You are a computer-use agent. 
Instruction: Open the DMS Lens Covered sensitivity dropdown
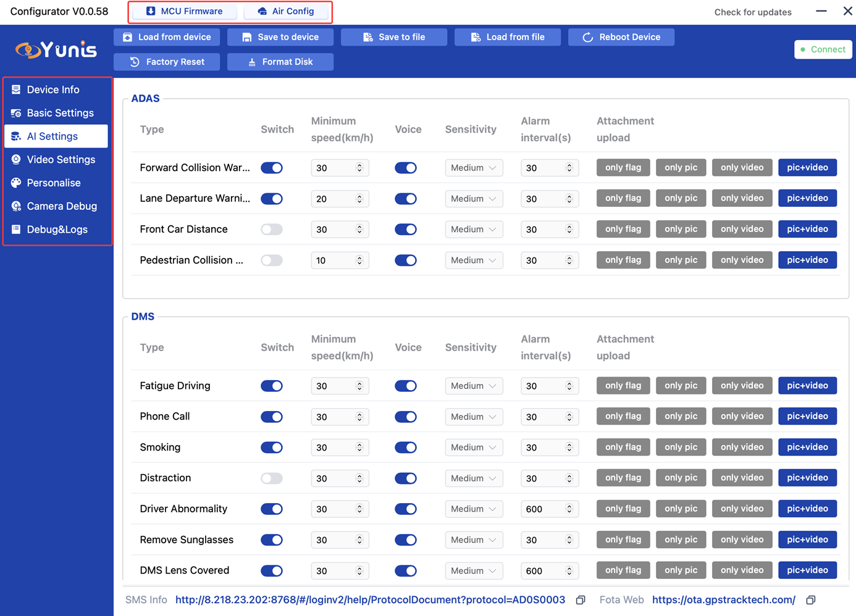[x=474, y=571]
